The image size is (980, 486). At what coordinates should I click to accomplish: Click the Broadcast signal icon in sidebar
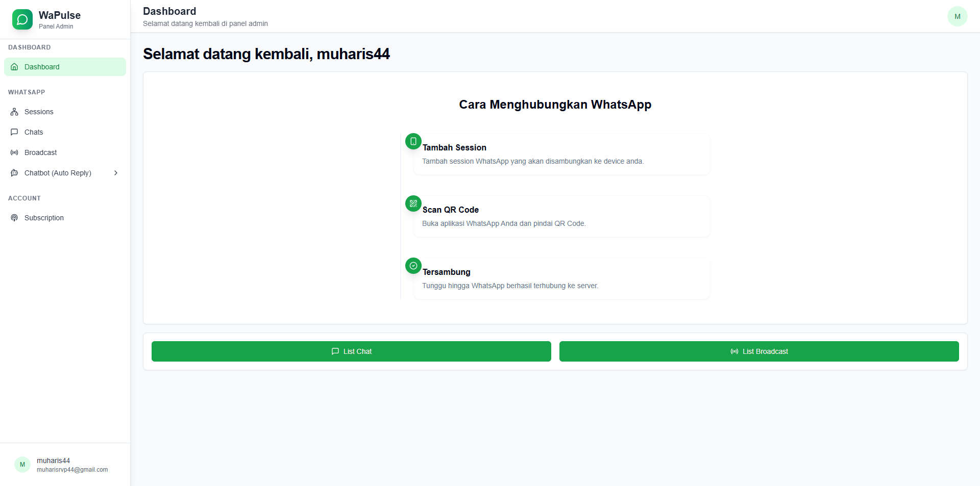click(14, 152)
